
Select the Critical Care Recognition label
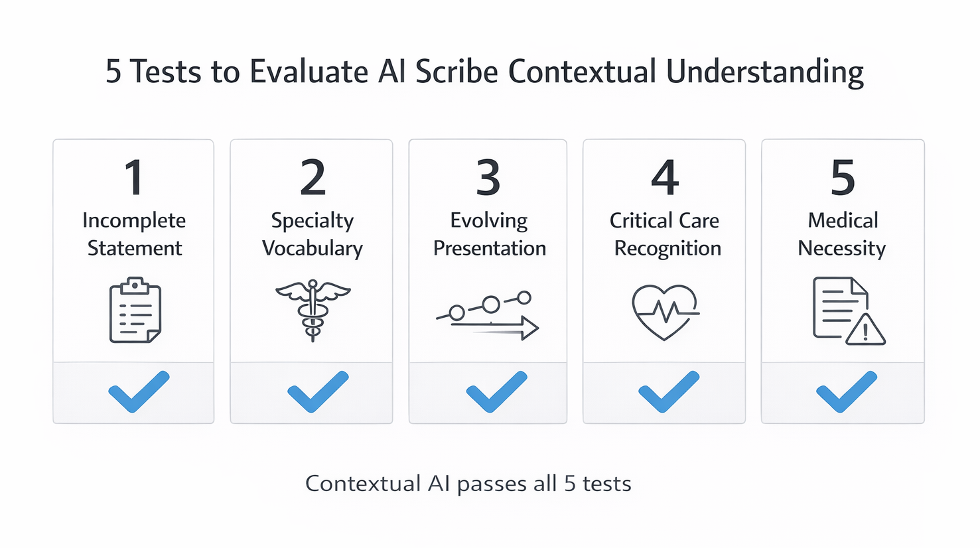coord(665,234)
